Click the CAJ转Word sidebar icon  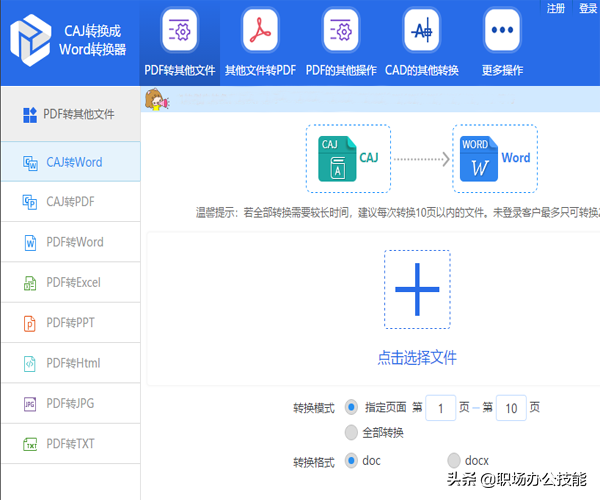tap(30, 163)
